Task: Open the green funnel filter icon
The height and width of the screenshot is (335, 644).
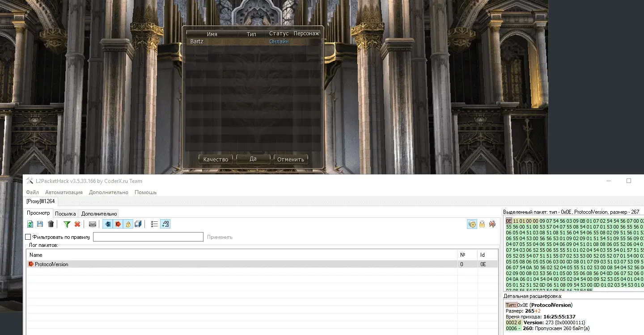Action: pos(67,224)
